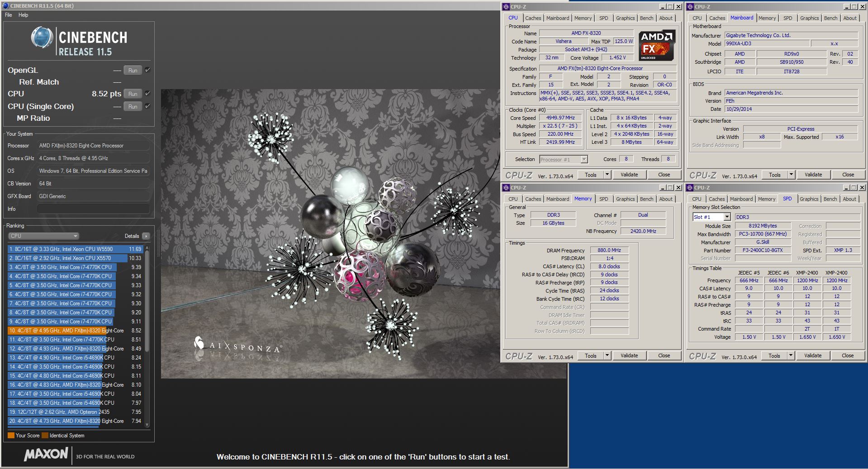Run the CPU benchmark
This screenshot has height=469, width=868.
[x=133, y=94]
